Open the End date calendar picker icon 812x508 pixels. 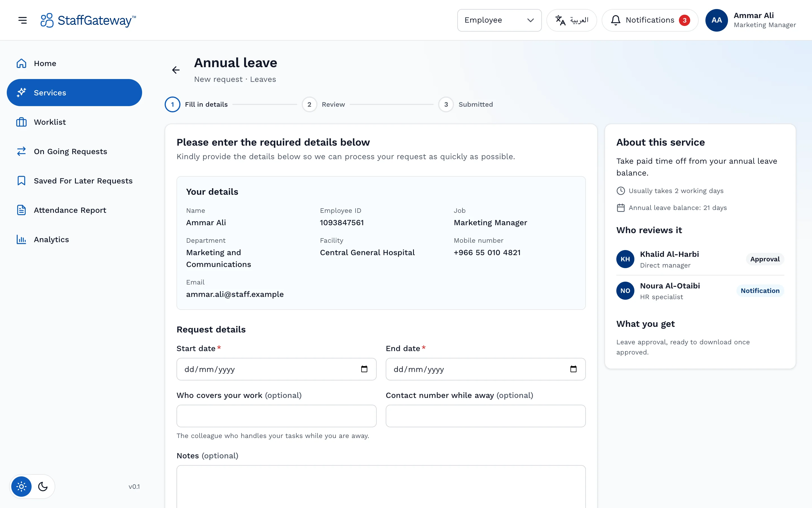[x=573, y=369]
